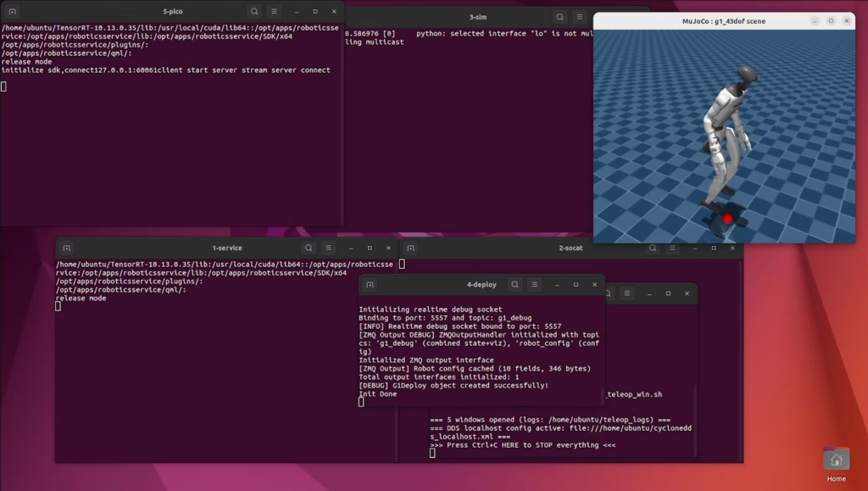868x491 pixels.
Task: Click the 5-pico window title bar text
Action: [173, 11]
